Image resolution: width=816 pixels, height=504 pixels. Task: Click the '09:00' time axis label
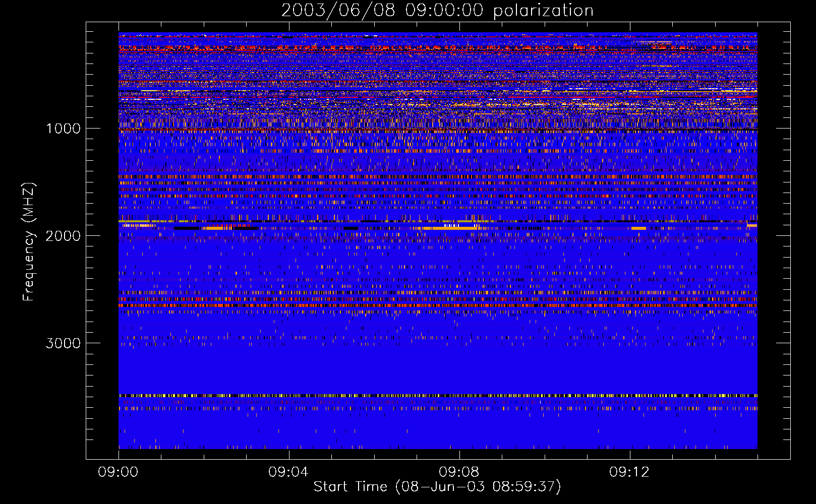[119, 472]
